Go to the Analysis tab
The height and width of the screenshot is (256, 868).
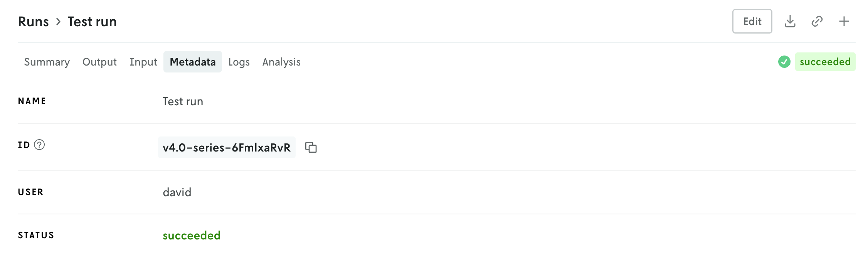click(281, 62)
